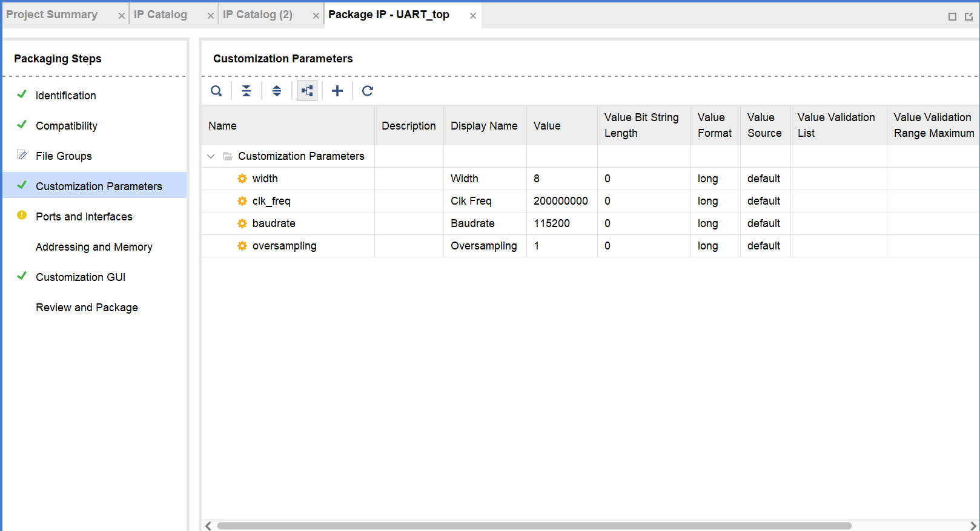Viewport: 980px width, 531px height.
Task: Click the float window icon top right
Action: click(x=968, y=16)
